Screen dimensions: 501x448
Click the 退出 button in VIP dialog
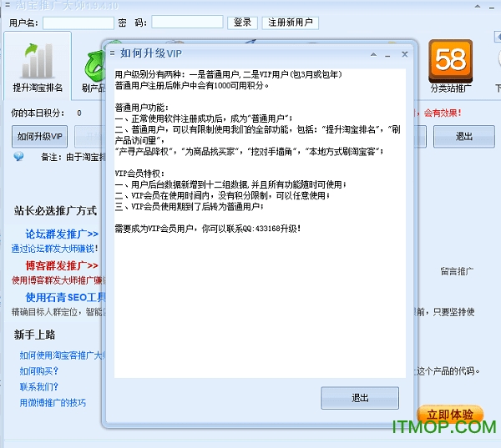(x=360, y=398)
